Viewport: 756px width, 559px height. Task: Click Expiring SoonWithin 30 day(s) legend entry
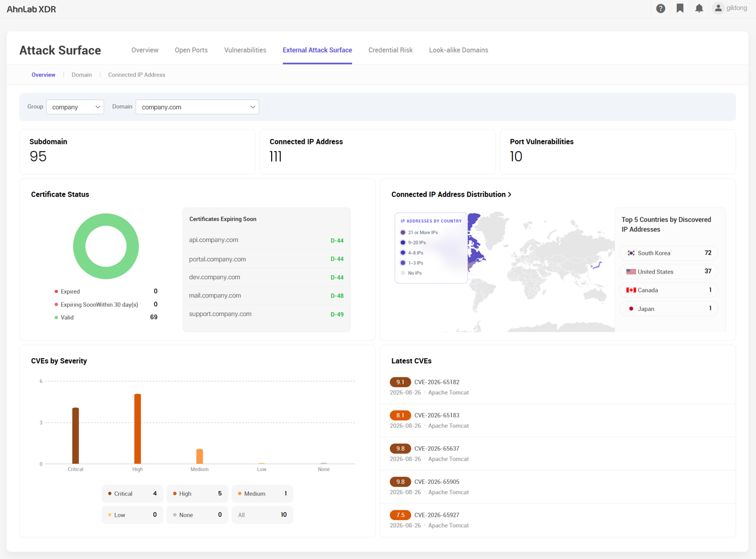(x=105, y=305)
